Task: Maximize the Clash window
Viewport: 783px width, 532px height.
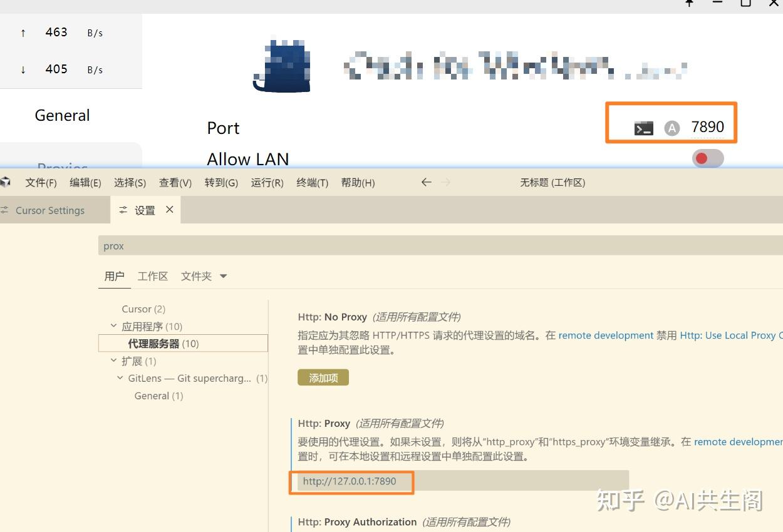Action: pos(745,3)
